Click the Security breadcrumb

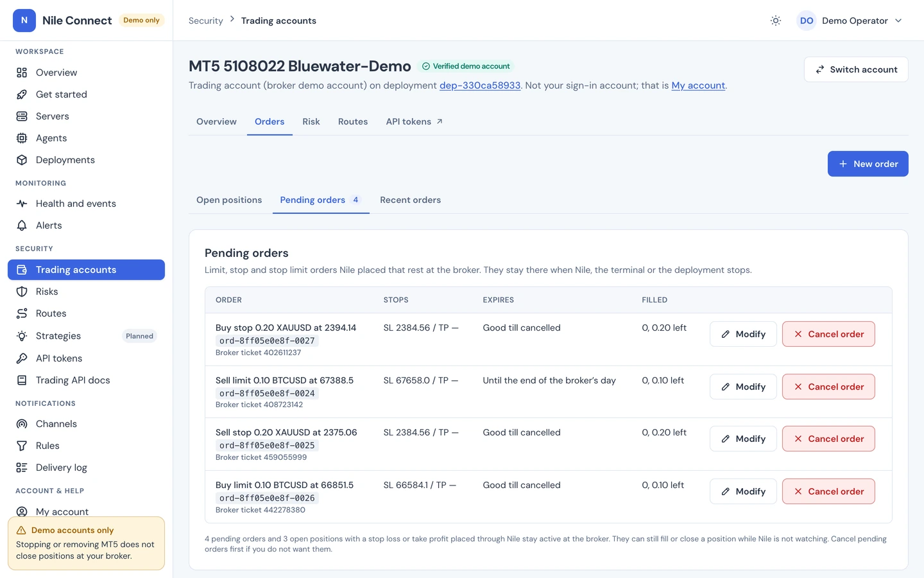(x=206, y=21)
